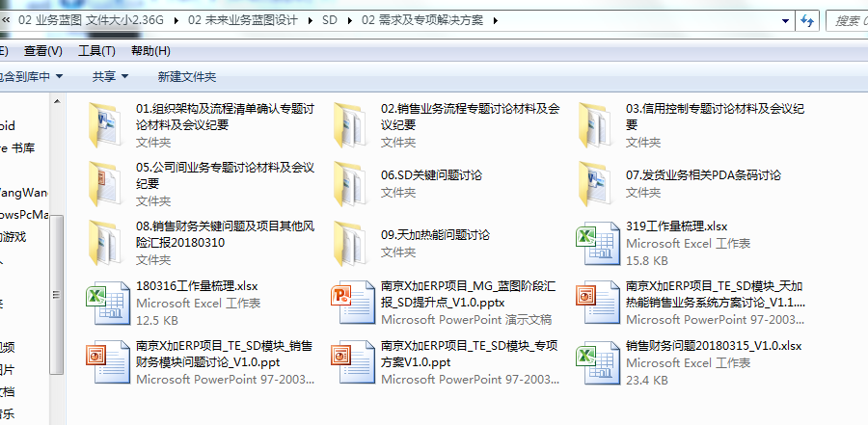Select the TE_SD模块_专项方案V1.0.ppt file icon
The height and width of the screenshot is (425, 868).
point(351,361)
